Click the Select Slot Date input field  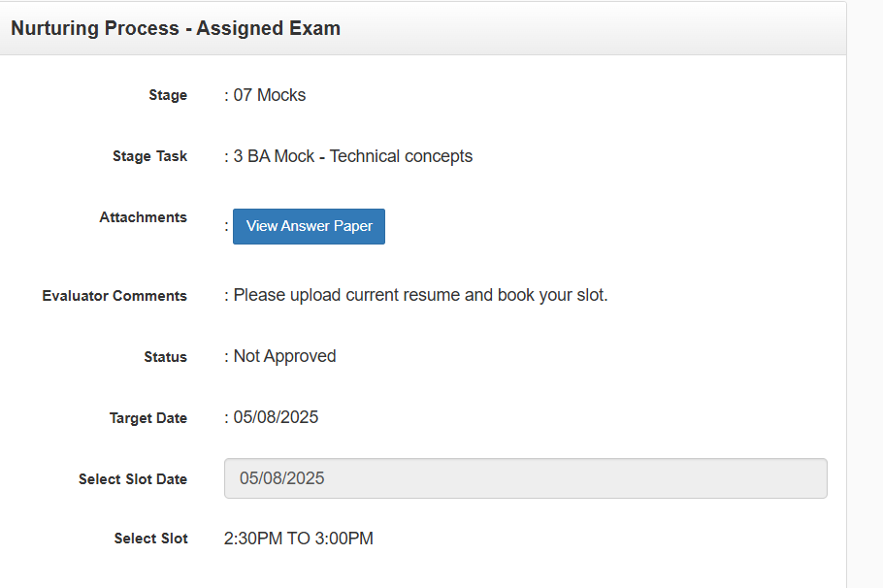(x=525, y=478)
